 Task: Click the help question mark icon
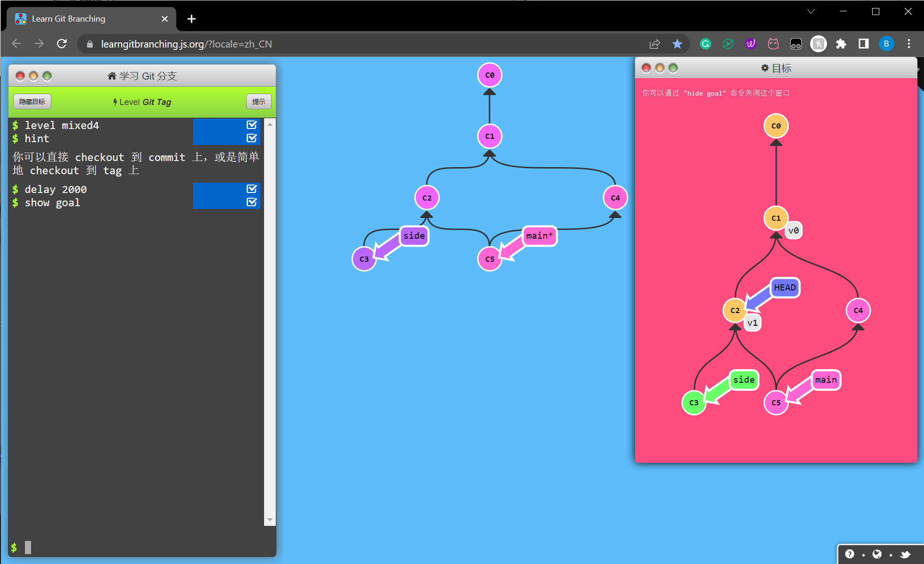[850, 554]
